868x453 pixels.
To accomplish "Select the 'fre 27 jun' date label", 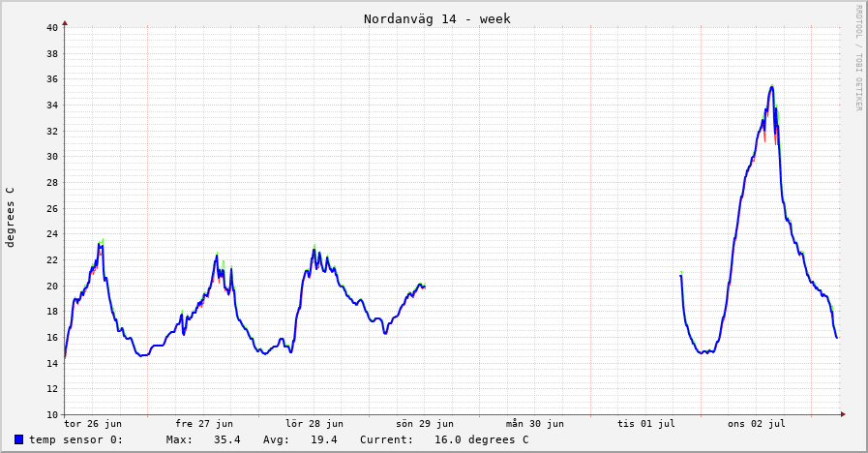I will [x=204, y=424].
